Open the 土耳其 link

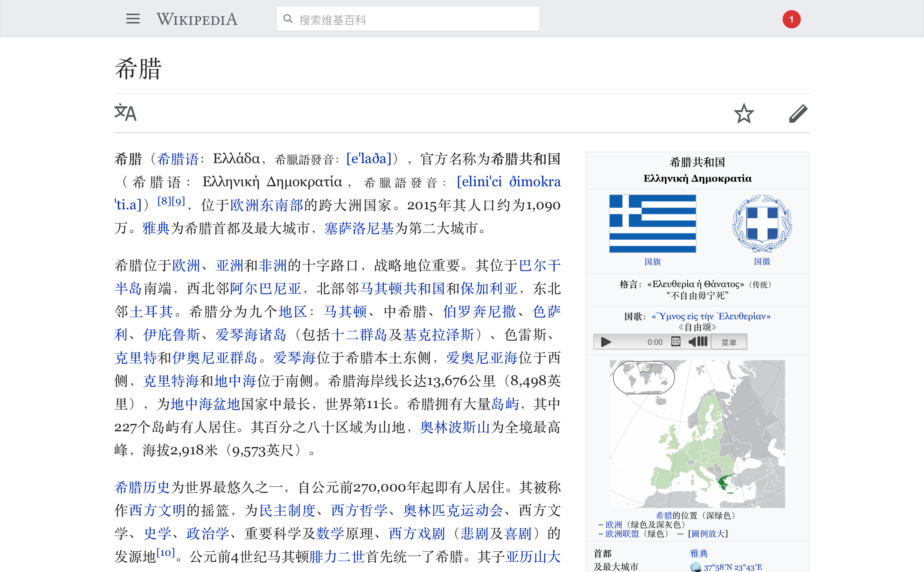click(x=151, y=312)
